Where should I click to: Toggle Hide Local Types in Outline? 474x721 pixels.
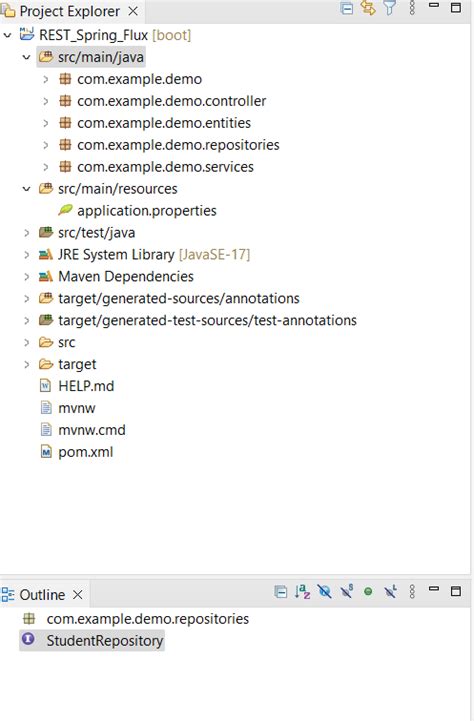coord(390,591)
